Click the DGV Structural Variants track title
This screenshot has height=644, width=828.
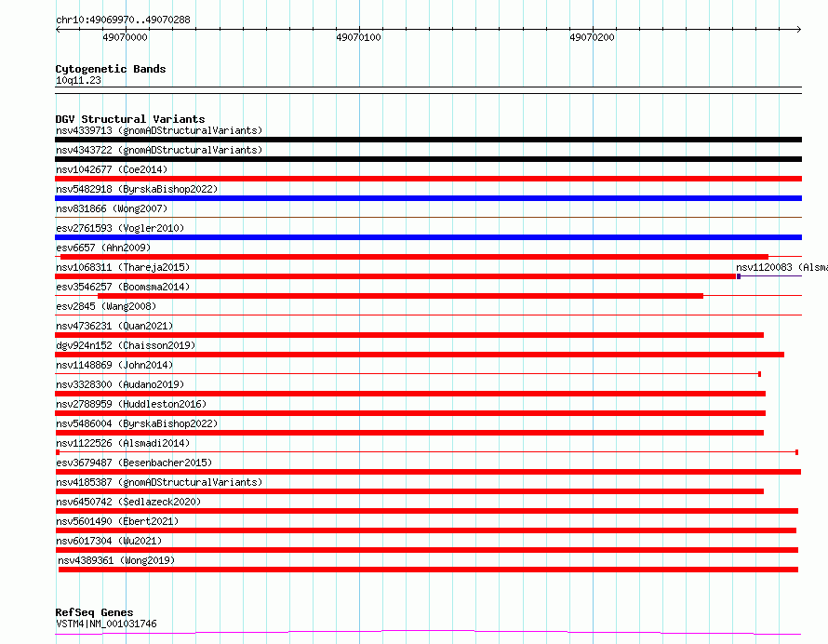point(130,119)
